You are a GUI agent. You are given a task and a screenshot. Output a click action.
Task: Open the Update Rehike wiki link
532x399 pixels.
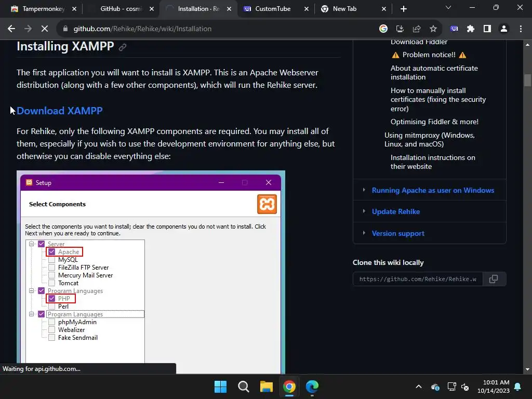coord(396,211)
